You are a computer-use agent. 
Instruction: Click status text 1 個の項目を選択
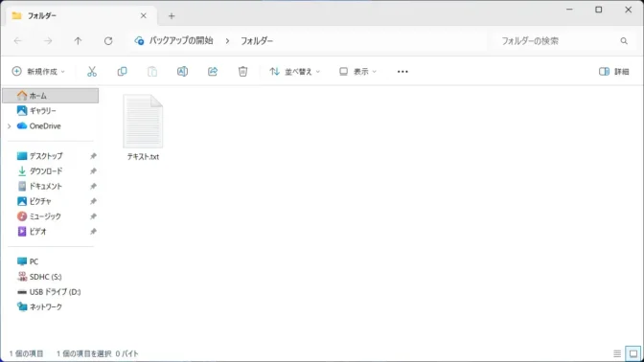[83, 353]
